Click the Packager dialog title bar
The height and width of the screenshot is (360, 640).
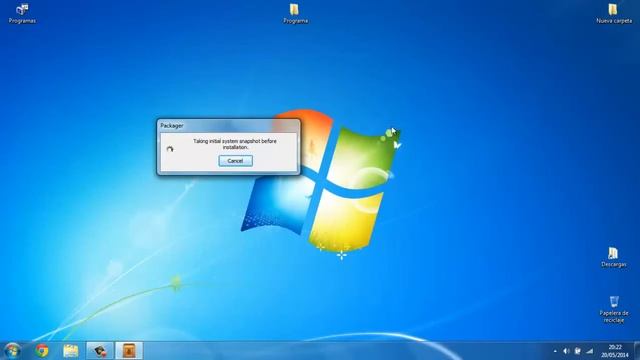click(x=228, y=126)
